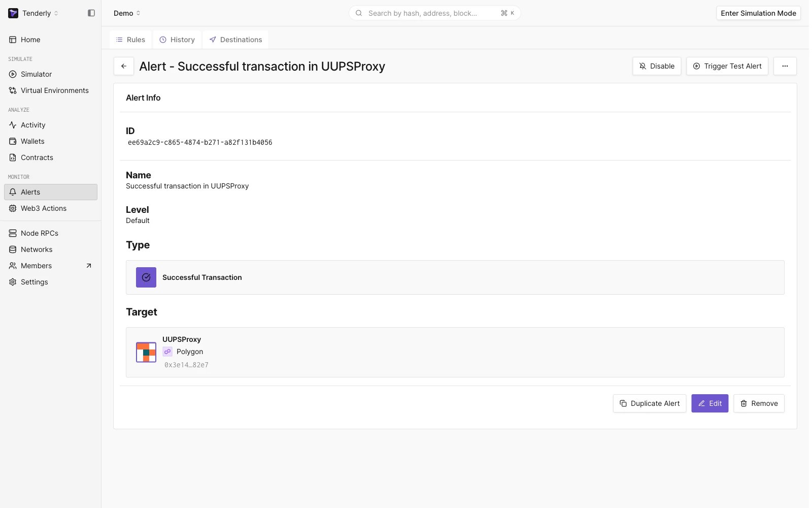812x508 pixels.
Task: Click the back arrow button
Action: pos(124,66)
